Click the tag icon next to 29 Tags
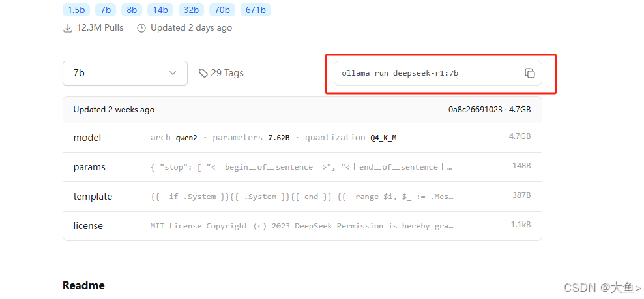This screenshot has width=644, height=299. (203, 73)
